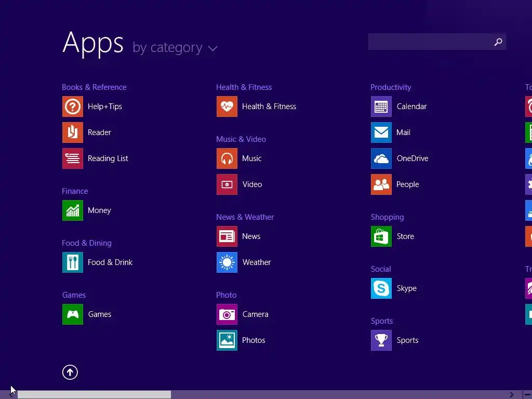
Task: Open the Sports trophy icon
Action: 381,340
